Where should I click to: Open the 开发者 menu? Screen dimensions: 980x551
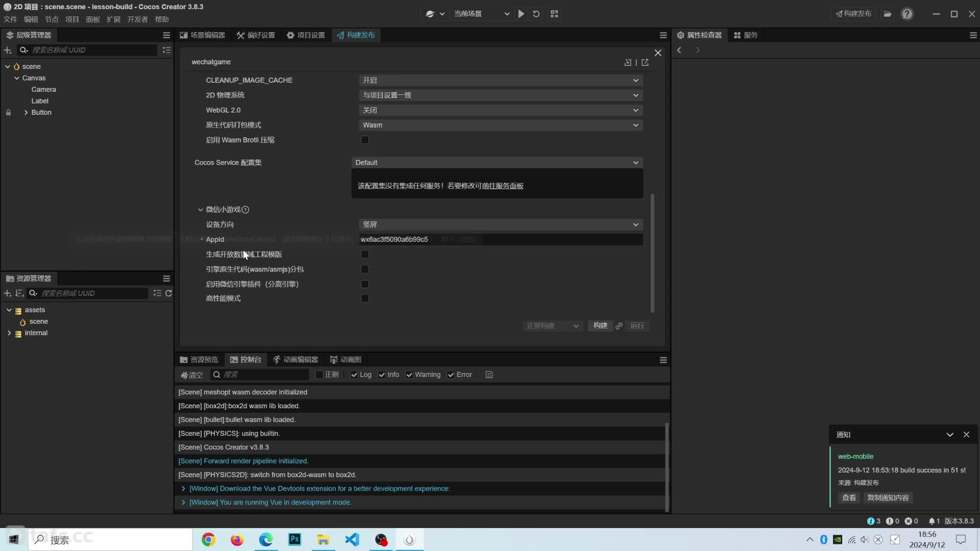pos(137,19)
